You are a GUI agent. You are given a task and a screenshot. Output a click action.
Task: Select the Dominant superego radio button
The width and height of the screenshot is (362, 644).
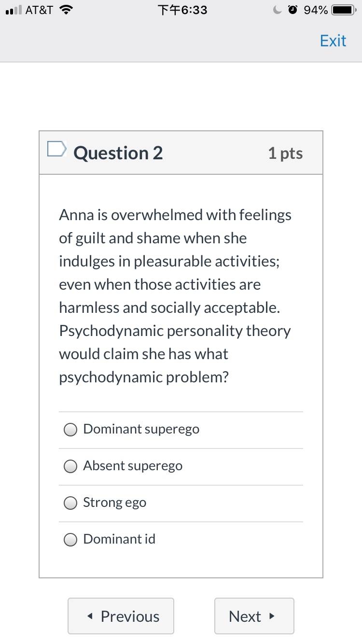pyautogui.click(x=71, y=430)
